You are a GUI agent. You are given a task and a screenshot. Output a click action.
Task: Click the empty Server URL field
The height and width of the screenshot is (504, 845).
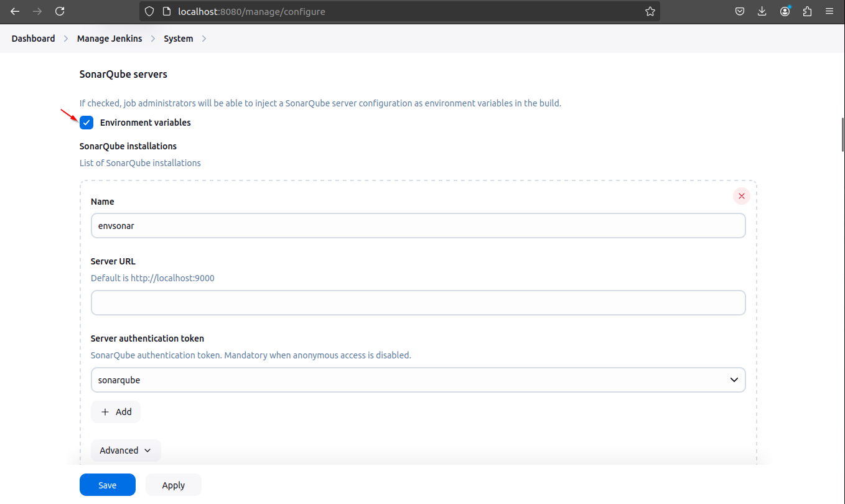(x=418, y=302)
